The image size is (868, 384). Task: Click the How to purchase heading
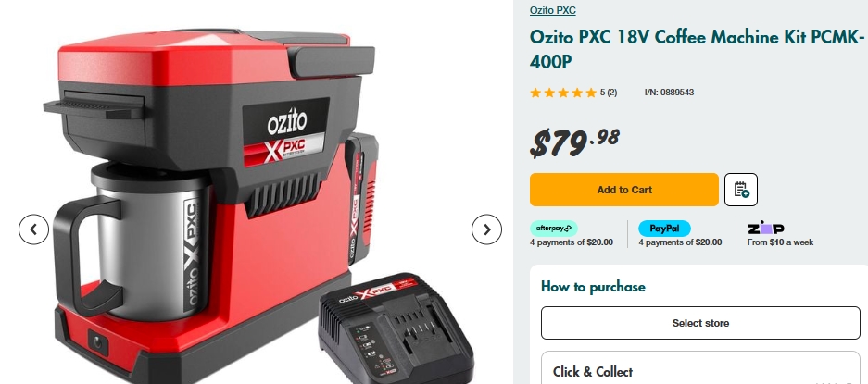click(593, 287)
